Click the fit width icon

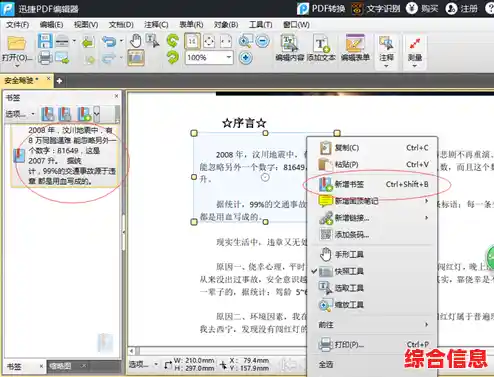226,41
